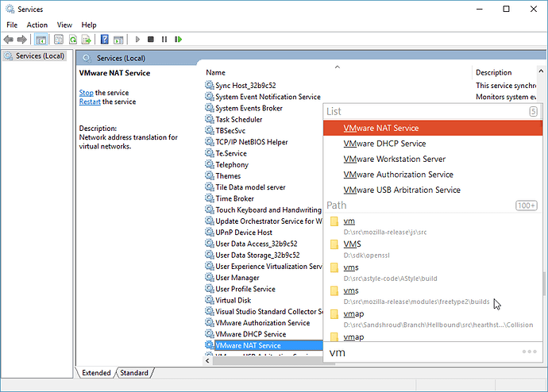Sort by the Name column header
Screen dimensions: 548x392
click(x=338, y=72)
